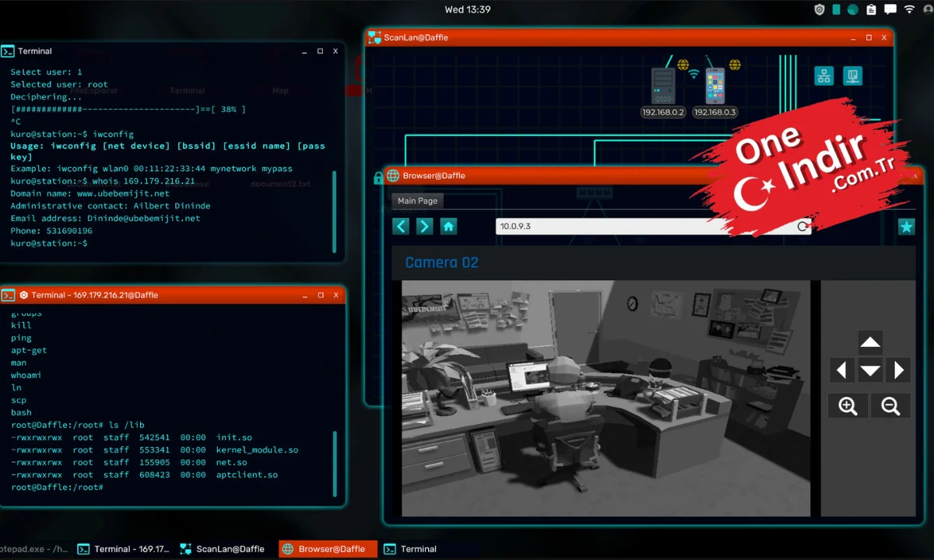
Task: Click the aptclient.so file listing
Action: point(144,474)
